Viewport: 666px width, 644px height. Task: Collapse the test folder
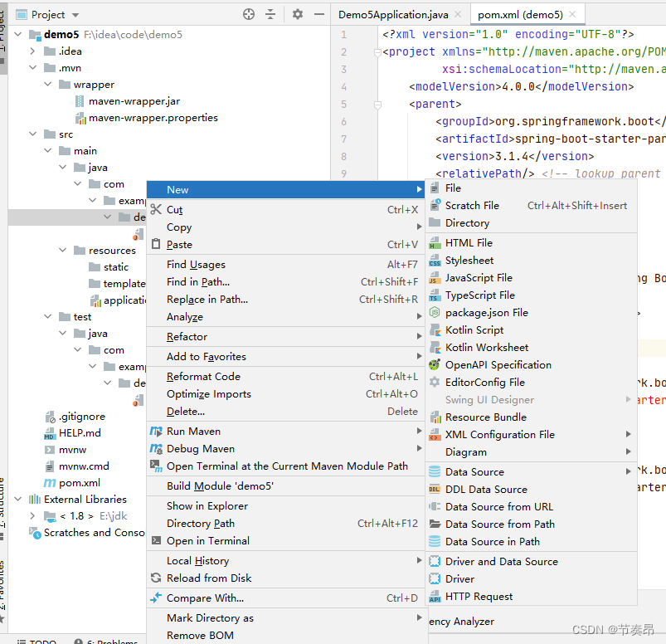[47, 316]
